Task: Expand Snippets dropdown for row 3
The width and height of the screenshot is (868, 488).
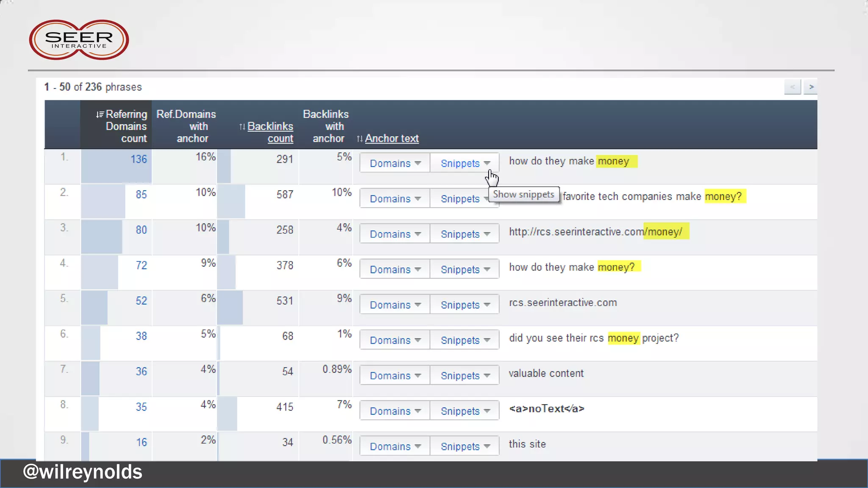Action: tap(465, 234)
